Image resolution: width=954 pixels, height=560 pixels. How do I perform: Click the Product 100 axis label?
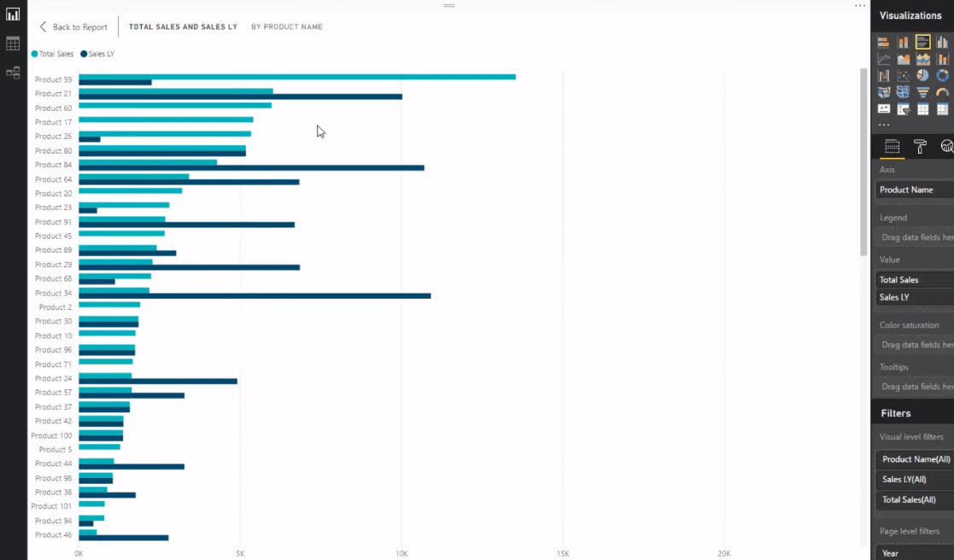pos(51,435)
